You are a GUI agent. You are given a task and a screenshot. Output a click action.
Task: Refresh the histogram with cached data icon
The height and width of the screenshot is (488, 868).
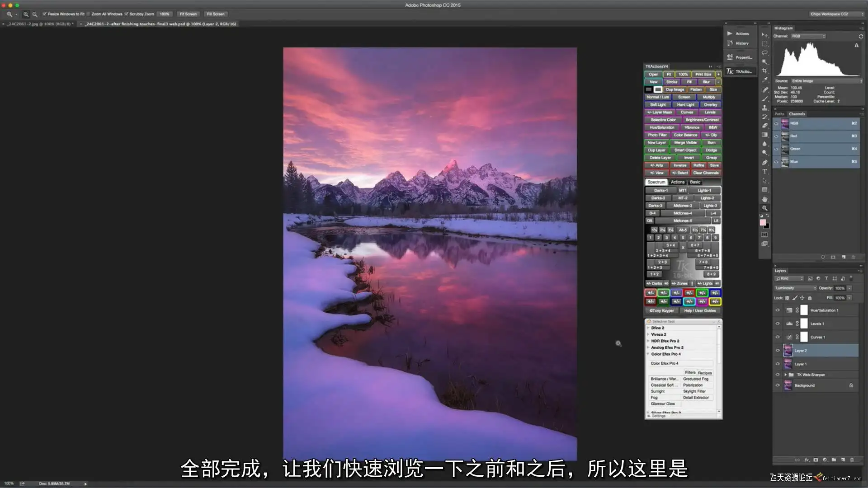point(861,37)
